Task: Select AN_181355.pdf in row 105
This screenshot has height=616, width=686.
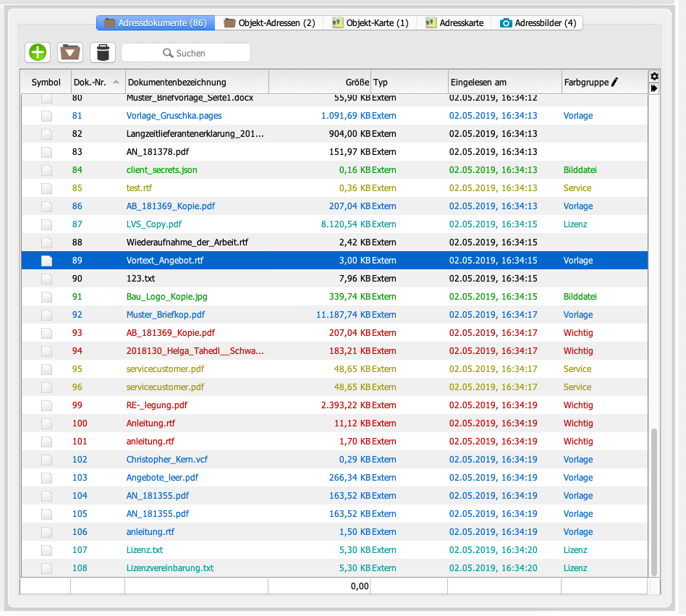Action: click(158, 514)
